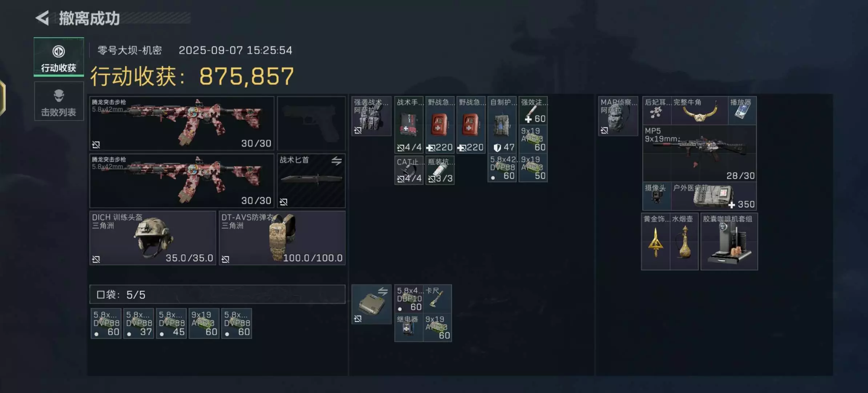Viewport: 868px width, 393px height.
Task: Select the 卡尺 caliper item
Action: pyautogui.click(x=438, y=299)
